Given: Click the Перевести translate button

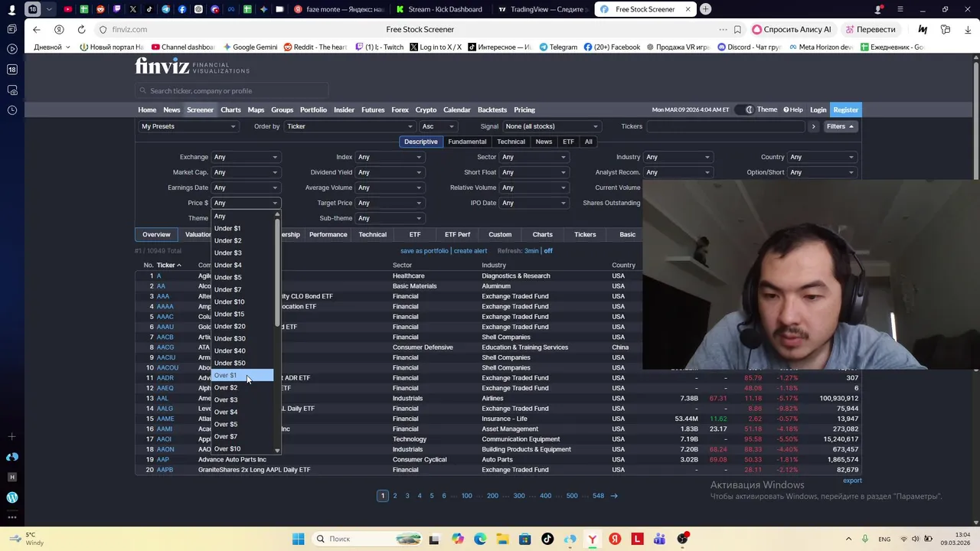Looking at the screenshot, I should click(x=871, y=29).
